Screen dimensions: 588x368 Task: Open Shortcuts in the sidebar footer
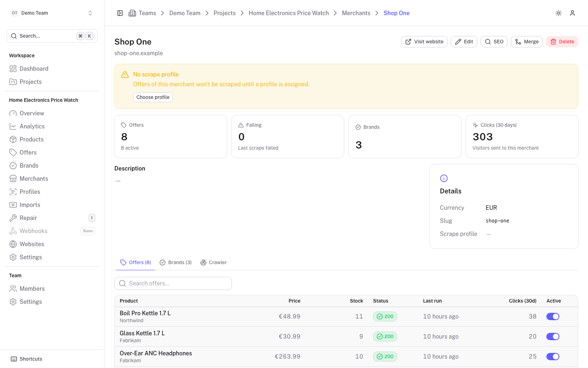click(27, 359)
